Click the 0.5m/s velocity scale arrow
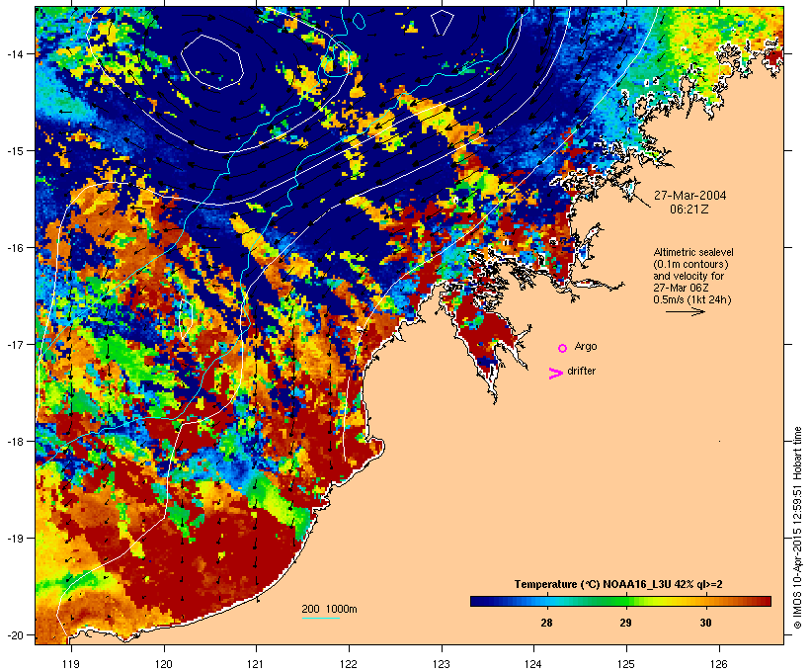The image size is (810, 672). (685, 311)
